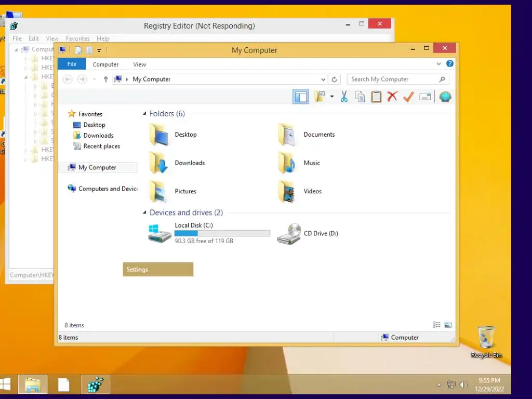Open the recent locations dropdown arrow

point(95,79)
